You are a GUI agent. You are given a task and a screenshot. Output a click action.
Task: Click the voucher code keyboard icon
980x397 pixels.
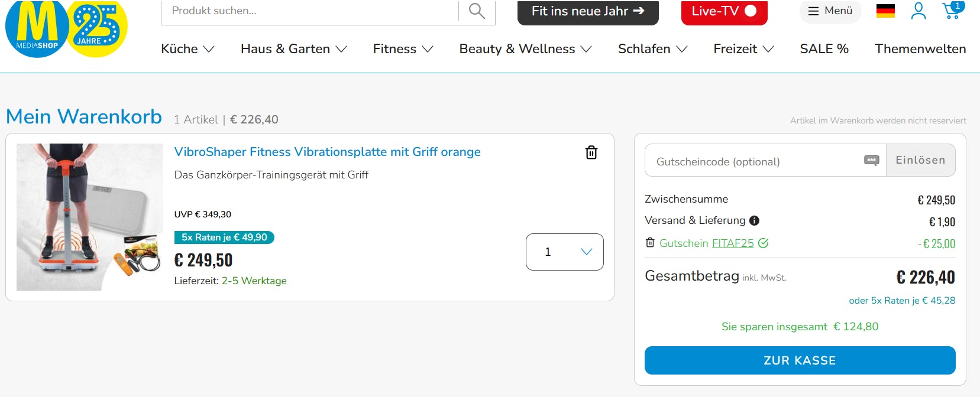(872, 161)
